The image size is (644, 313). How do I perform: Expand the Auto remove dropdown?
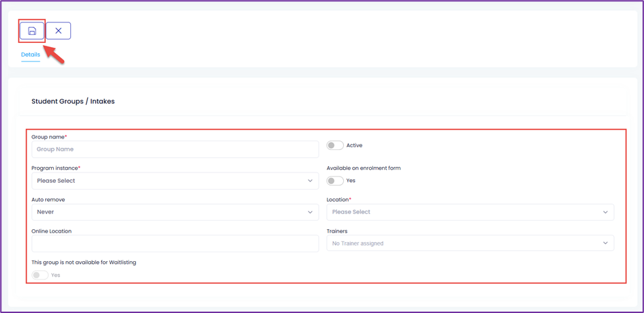175,212
